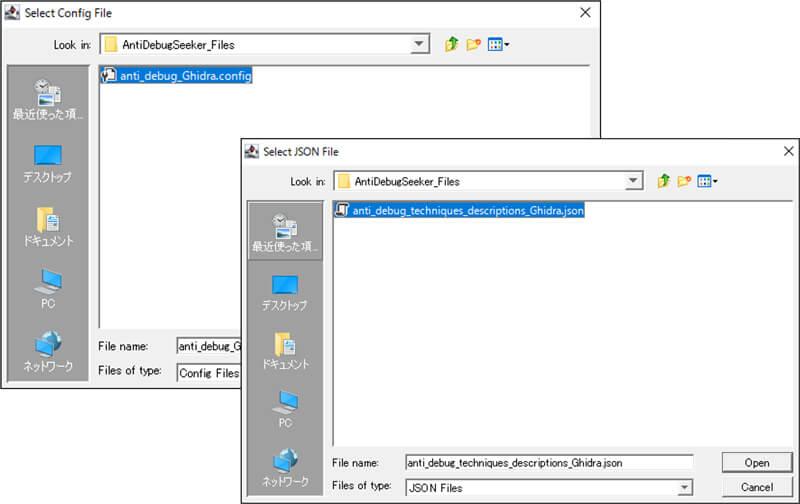Open デスクトップ in Select Config File sidebar
800x504 pixels.
coord(48,164)
